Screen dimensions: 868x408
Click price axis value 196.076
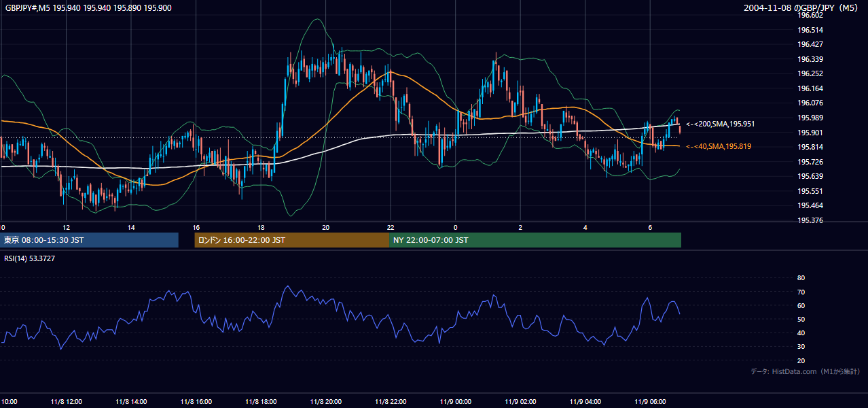pos(810,103)
